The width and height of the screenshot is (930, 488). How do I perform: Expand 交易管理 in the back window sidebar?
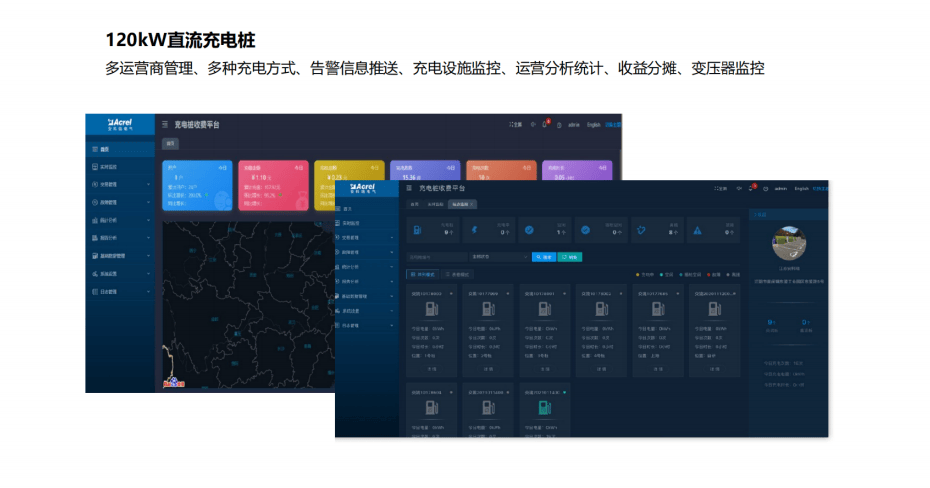(x=120, y=185)
